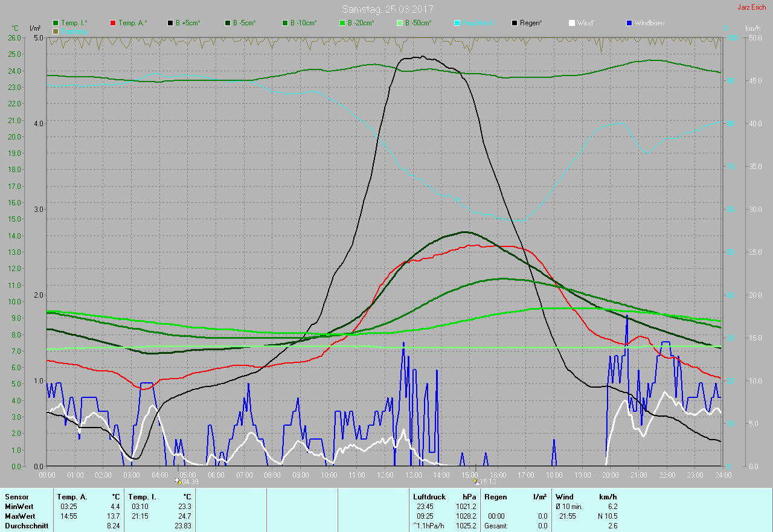
Task: Click the cyan humidity legend swatch
Action: pos(457,23)
